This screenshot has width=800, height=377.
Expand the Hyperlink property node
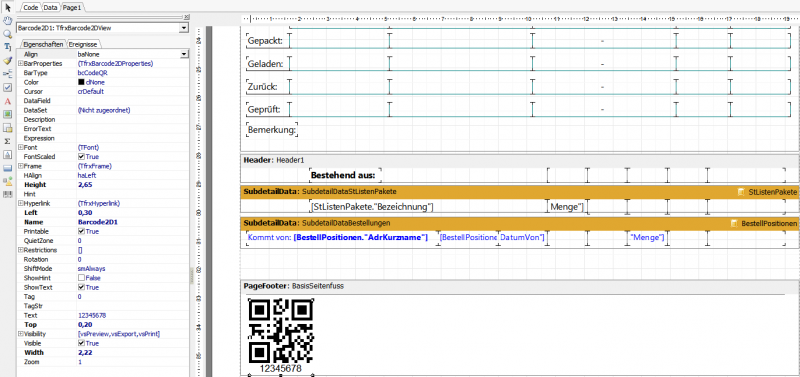[x=20, y=203]
